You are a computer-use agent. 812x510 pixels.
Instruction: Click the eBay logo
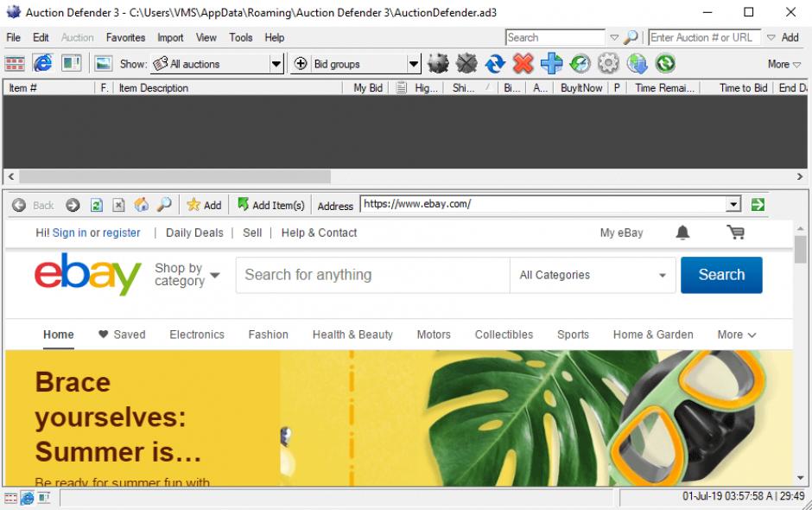coord(87,274)
